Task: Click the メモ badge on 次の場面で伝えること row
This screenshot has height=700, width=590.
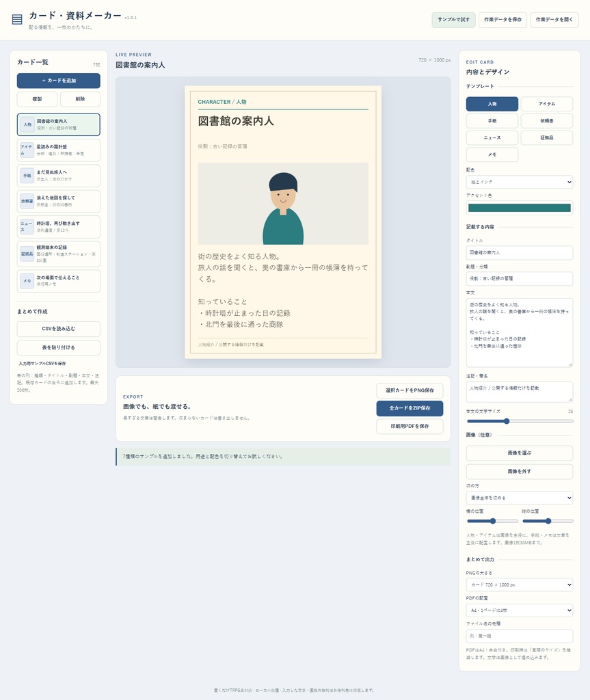Action: (27, 281)
